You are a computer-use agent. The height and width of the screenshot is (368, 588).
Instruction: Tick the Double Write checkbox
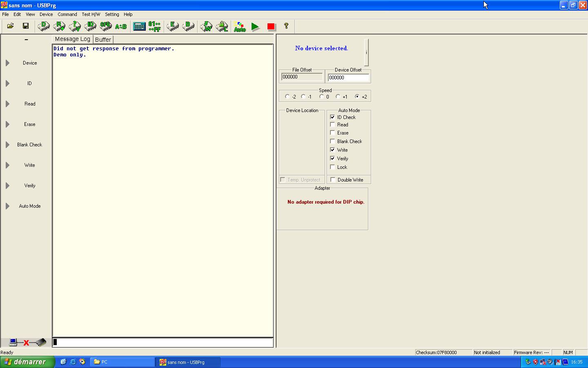point(333,180)
